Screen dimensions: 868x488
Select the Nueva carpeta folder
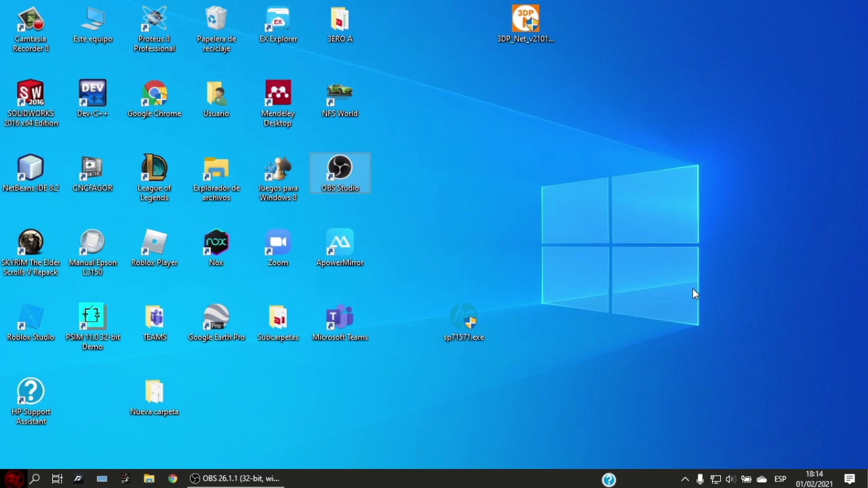coord(155,398)
